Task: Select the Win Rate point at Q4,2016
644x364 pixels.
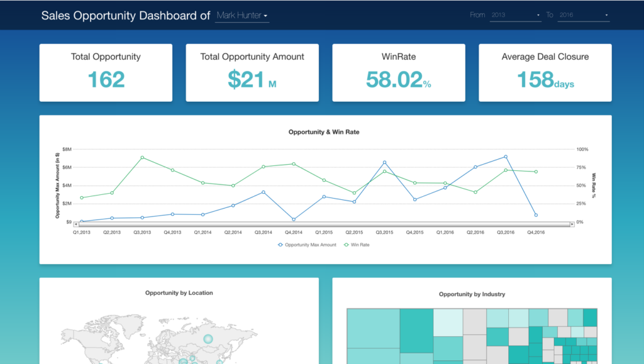Action: coord(536,172)
